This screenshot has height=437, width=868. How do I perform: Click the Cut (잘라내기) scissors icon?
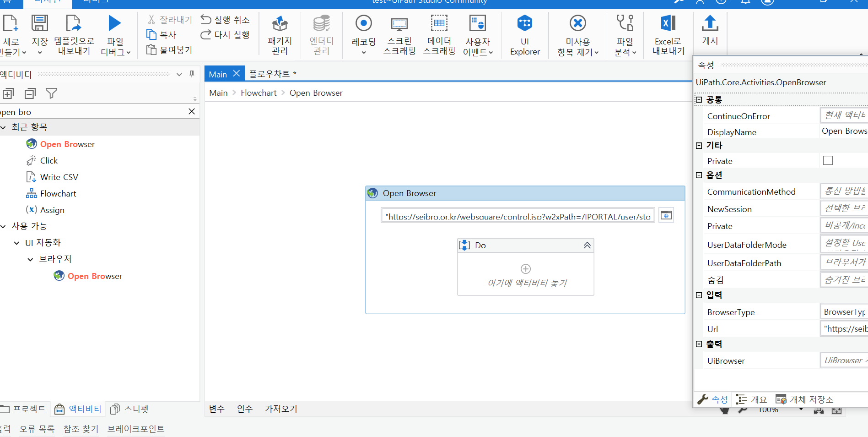point(151,20)
